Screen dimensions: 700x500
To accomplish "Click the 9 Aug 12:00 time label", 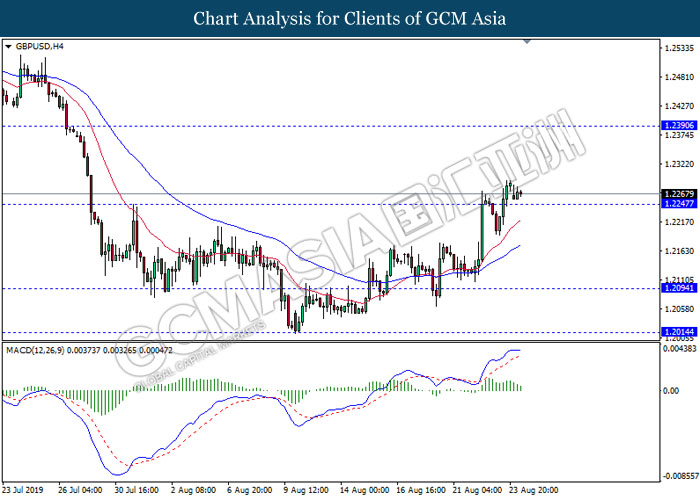I will (304, 490).
